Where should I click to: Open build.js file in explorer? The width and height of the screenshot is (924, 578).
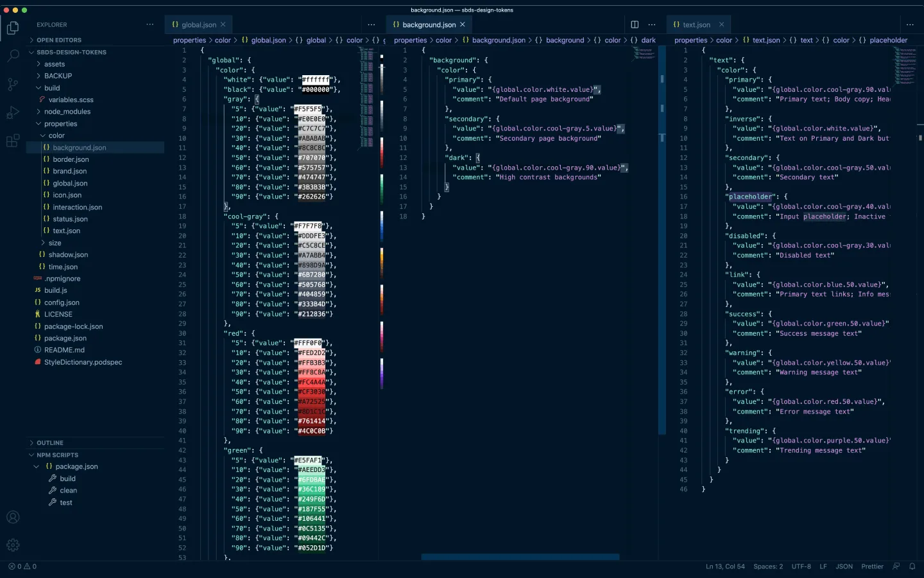click(55, 290)
